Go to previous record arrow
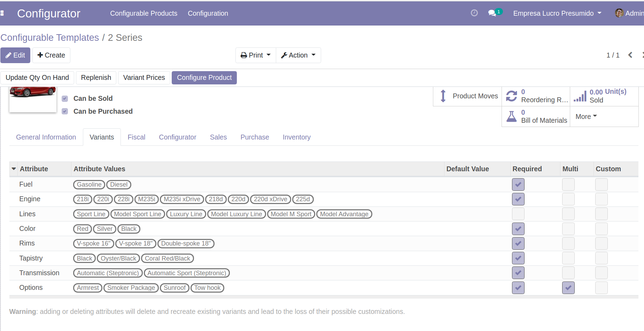 pos(630,55)
